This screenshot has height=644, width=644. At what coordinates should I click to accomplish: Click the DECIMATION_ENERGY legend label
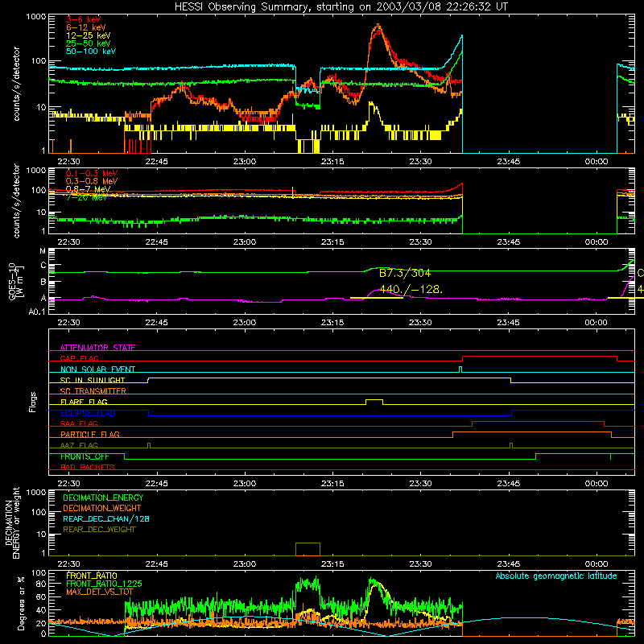103,497
